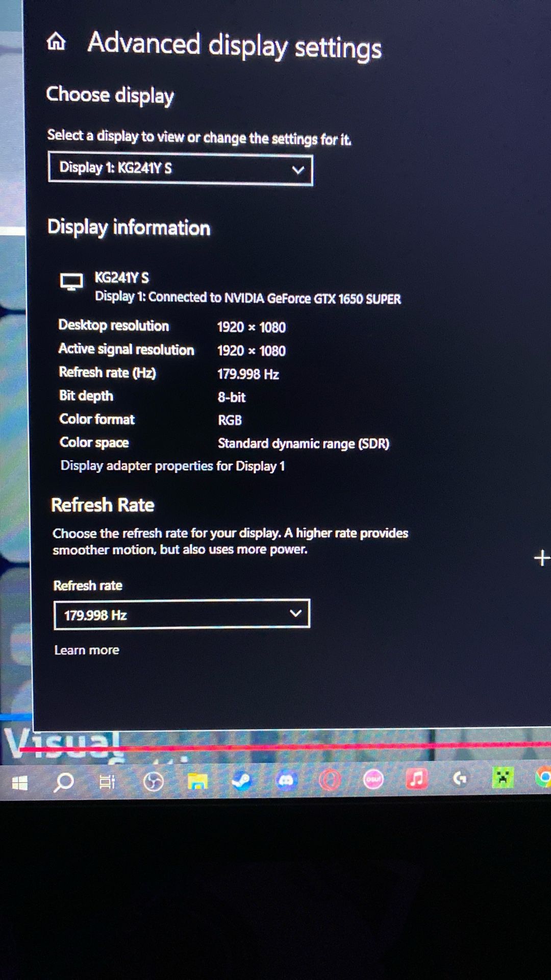
Task: Open File Explorer from the taskbar
Action: pos(197,781)
